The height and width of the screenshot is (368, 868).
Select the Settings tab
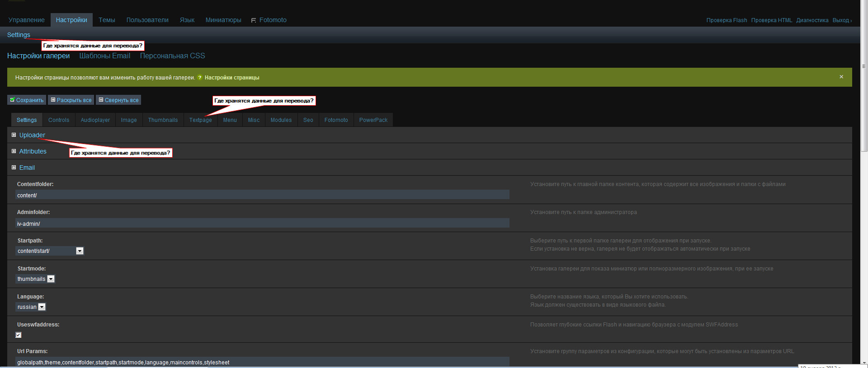27,120
